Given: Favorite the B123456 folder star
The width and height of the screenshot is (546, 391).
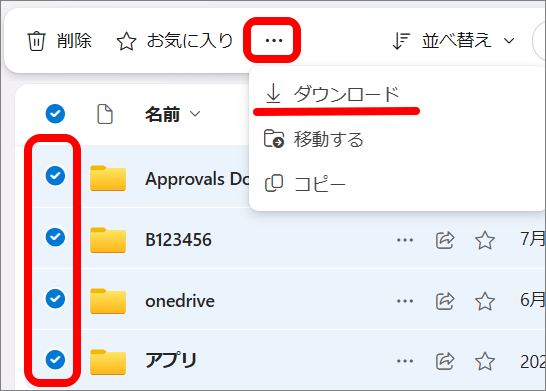Looking at the screenshot, I should tap(485, 240).
